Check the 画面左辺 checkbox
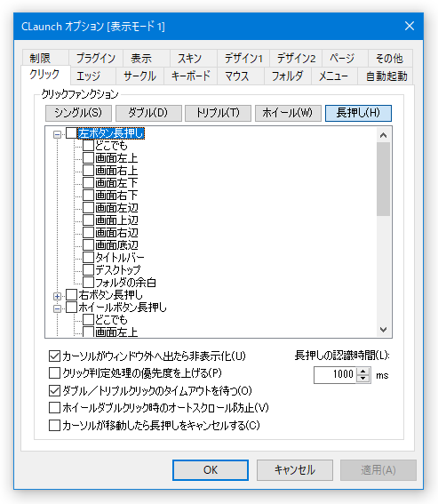Image resolution: width=438 pixels, height=504 pixels. [x=88, y=208]
